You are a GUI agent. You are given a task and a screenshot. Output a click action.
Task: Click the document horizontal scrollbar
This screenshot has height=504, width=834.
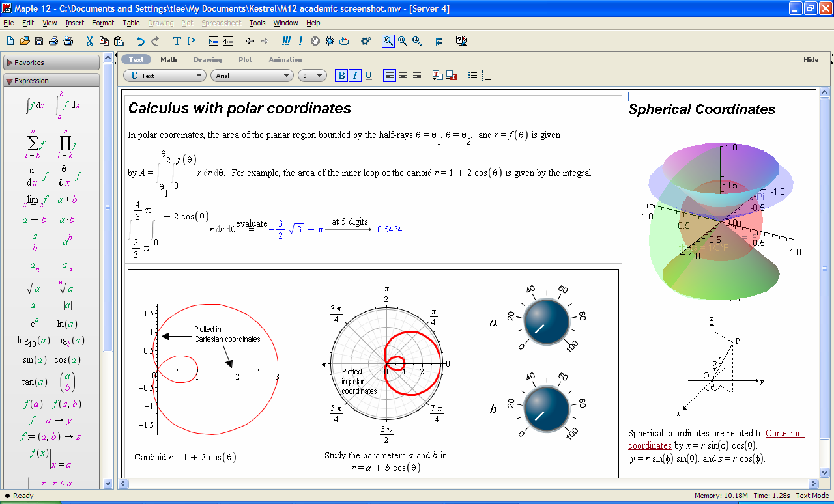pos(468,483)
